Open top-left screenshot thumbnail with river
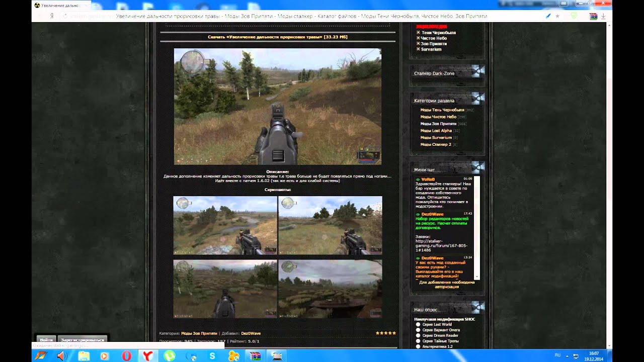The image size is (644, 362). pyautogui.click(x=225, y=225)
